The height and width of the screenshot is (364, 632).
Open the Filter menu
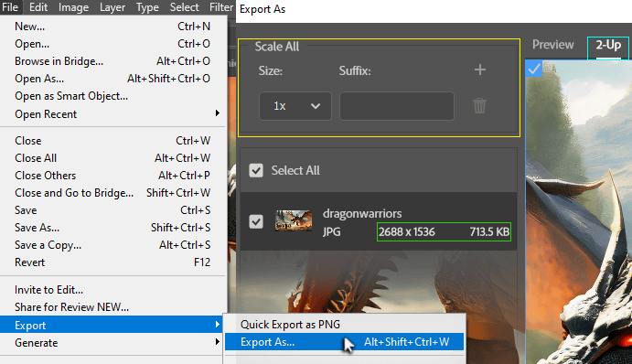[220, 7]
